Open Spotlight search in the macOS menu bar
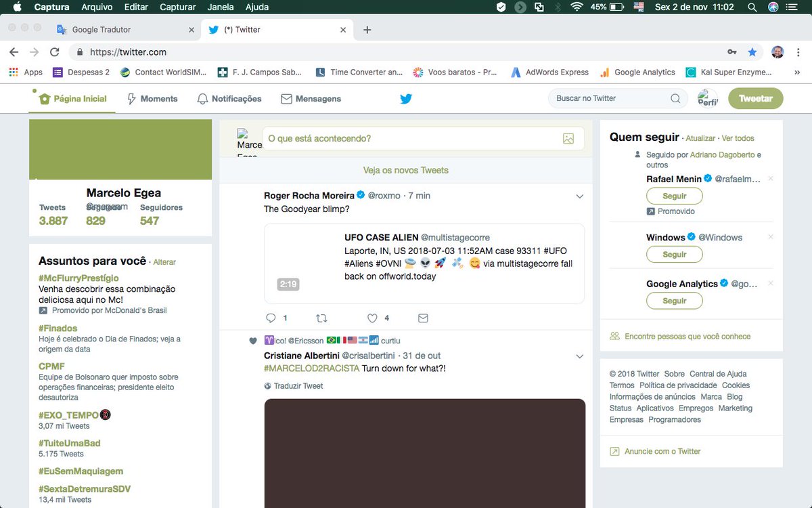 click(x=752, y=7)
